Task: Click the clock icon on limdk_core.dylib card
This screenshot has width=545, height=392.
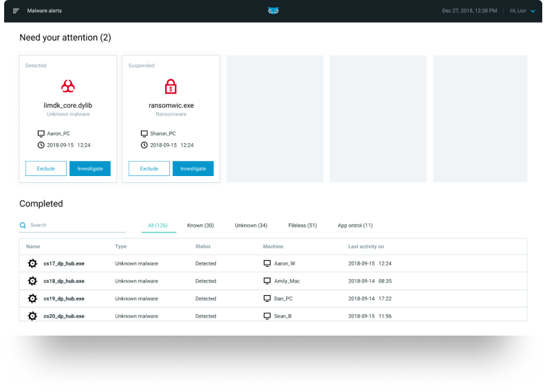Action: [x=41, y=145]
